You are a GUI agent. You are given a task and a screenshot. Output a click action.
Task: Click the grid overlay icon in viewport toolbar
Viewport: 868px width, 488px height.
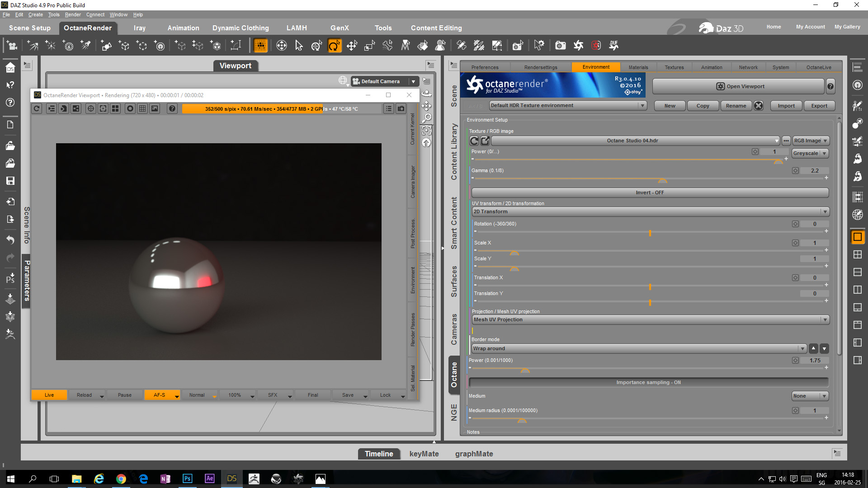(x=142, y=108)
